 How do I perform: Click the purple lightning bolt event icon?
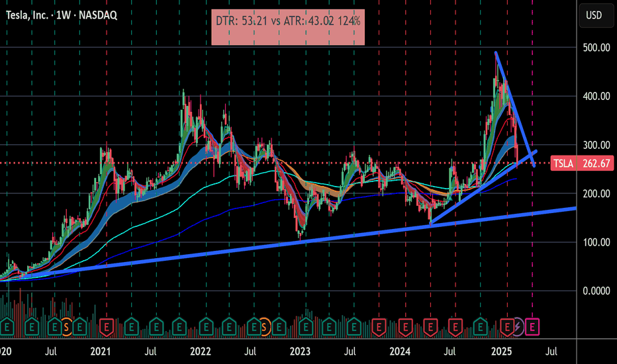tap(518, 327)
